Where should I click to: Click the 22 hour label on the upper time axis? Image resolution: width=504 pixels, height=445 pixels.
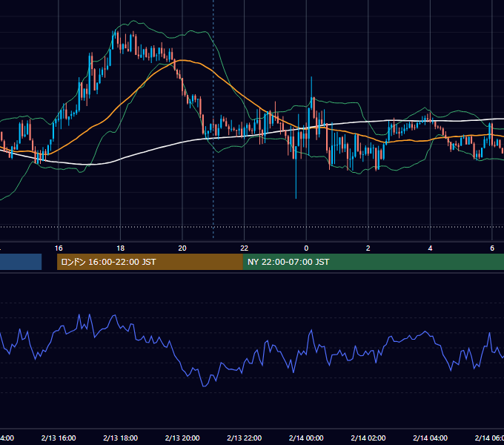245,248
